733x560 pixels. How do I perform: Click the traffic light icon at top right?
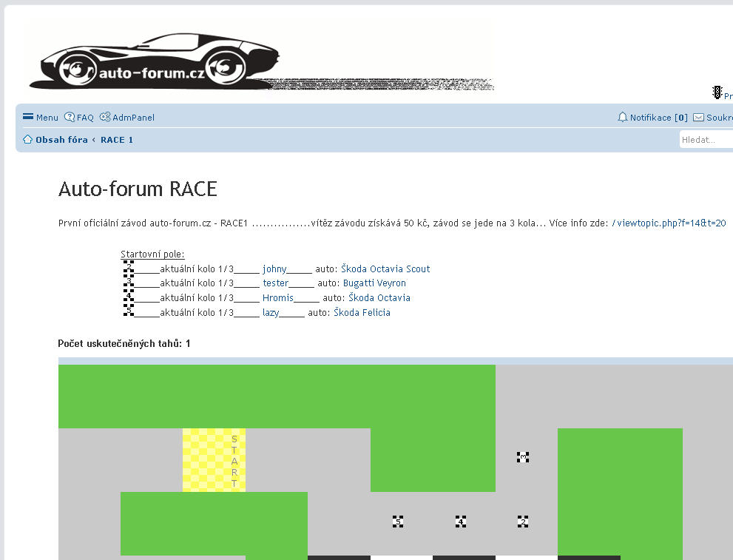717,92
